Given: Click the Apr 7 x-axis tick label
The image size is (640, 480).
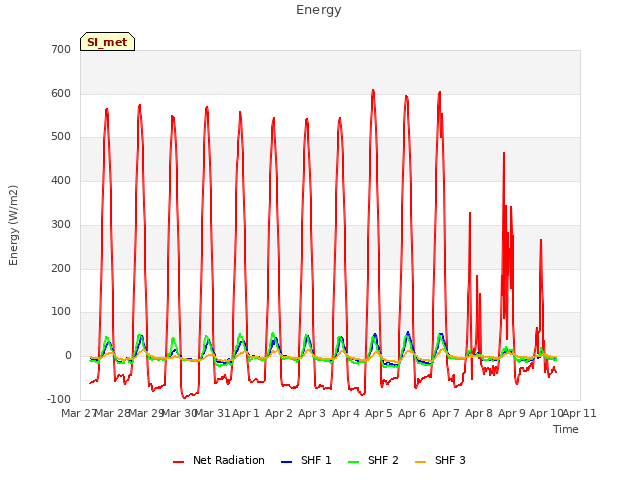Looking at the screenshot, I should 446,413.
